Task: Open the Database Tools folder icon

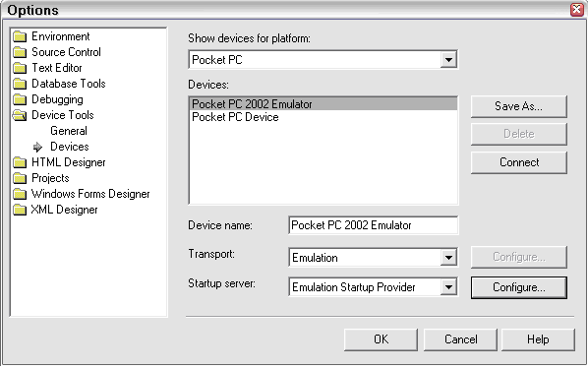Action: click(20, 84)
